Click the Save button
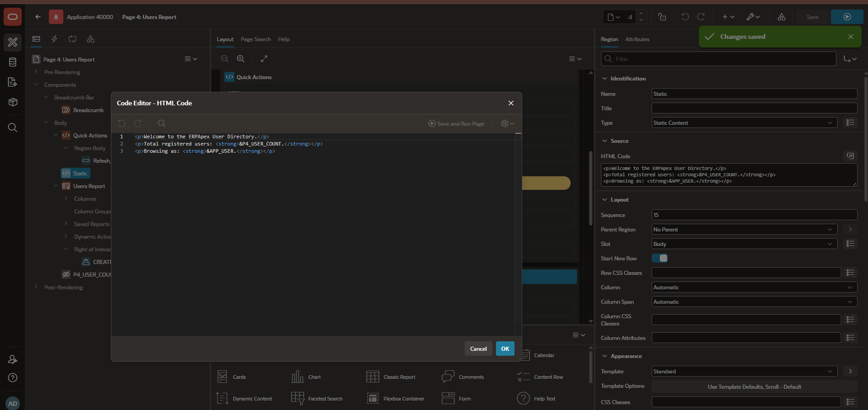868x410 pixels. [x=813, y=17]
